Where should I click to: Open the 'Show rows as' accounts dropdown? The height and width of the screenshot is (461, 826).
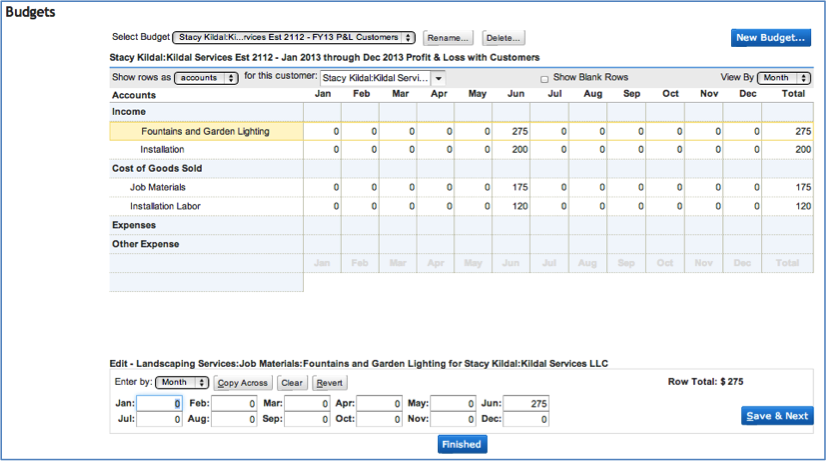click(206, 77)
